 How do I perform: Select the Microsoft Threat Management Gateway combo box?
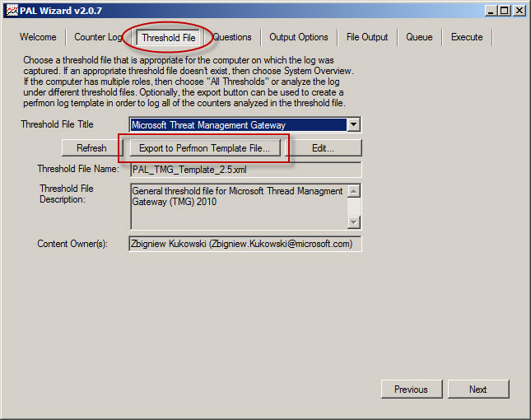[x=239, y=125]
